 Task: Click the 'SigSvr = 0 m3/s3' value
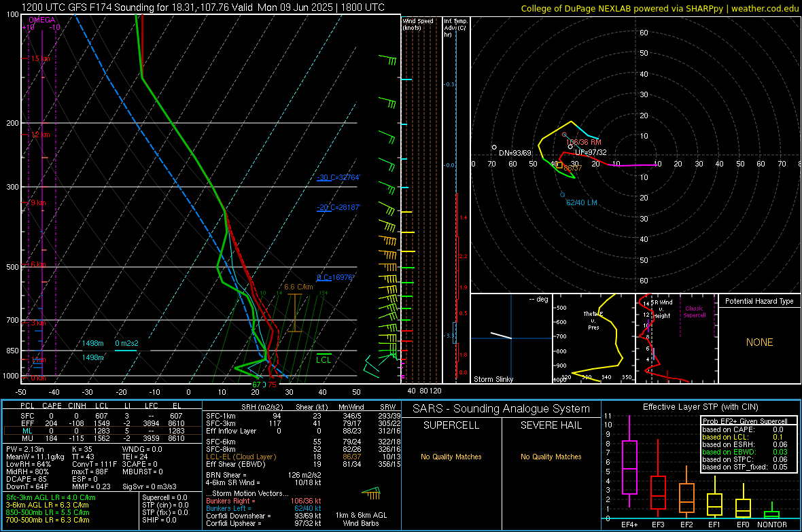tap(150, 486)
